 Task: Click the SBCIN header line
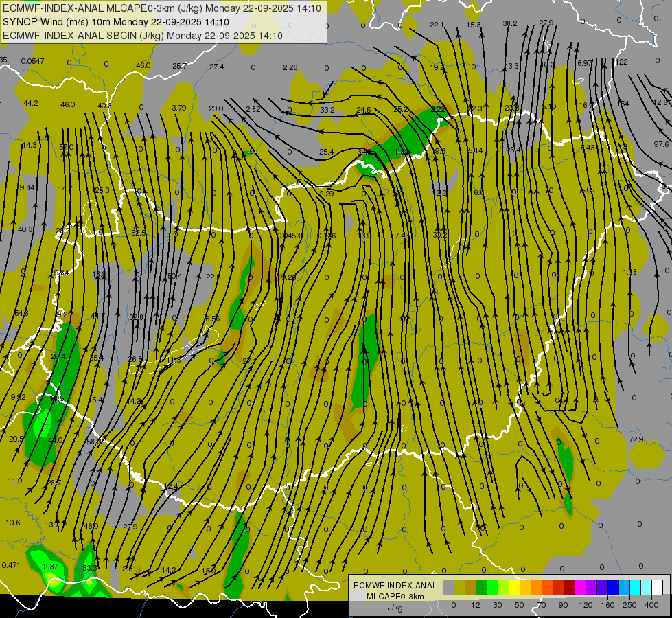click(143, 36)
